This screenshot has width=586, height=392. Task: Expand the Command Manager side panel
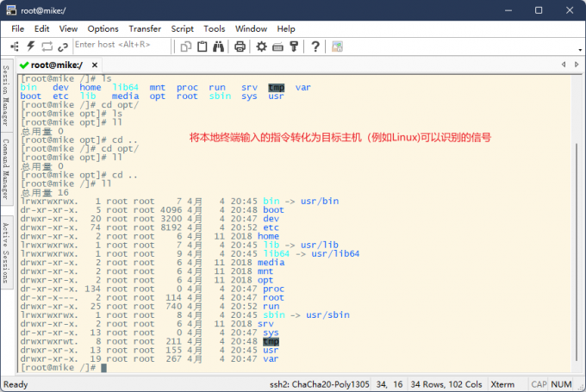click(x=6, y=169)
